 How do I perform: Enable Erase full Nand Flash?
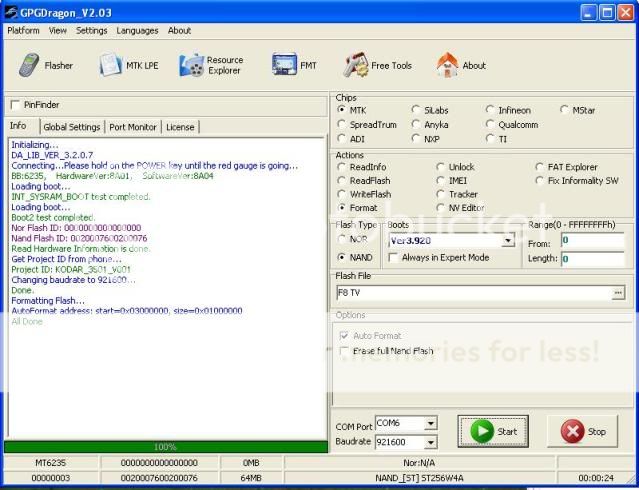point(344,351)
